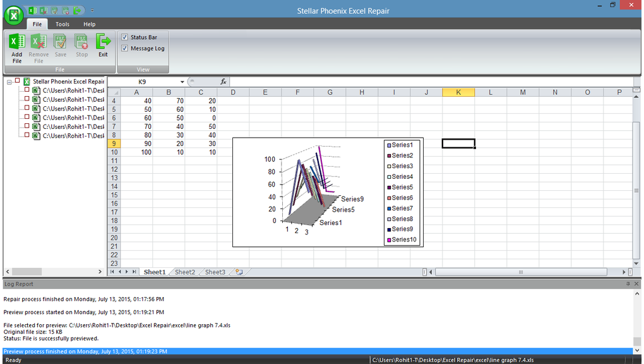The height and width of the screenshot is (364, 644).
Task: Click 'Status: File is successfully previewed.' line
Action: (51, 339)
